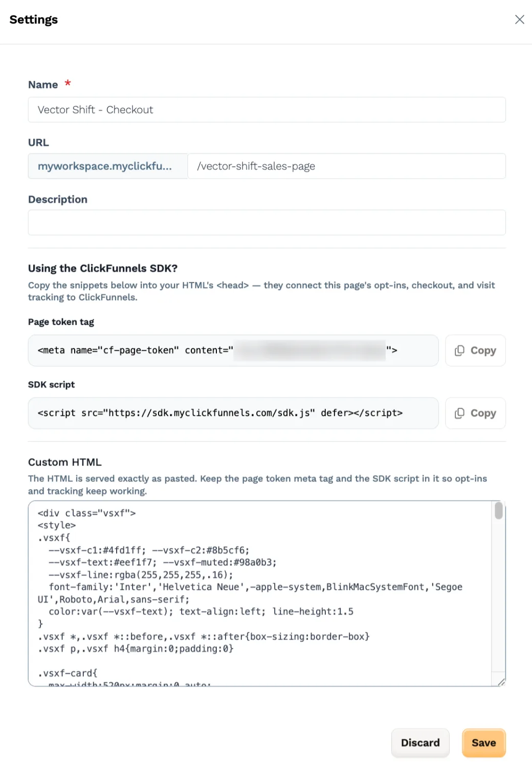Click the page token meta tag code box

(x=233, y=350)
